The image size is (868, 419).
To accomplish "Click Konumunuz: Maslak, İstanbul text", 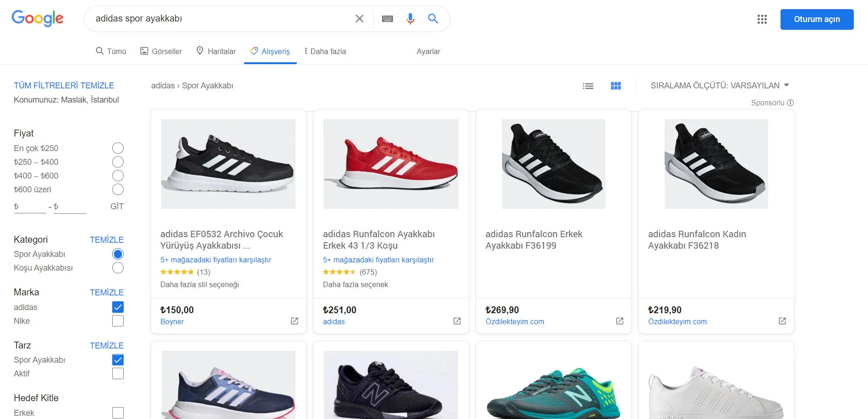I will click(66, 100).
